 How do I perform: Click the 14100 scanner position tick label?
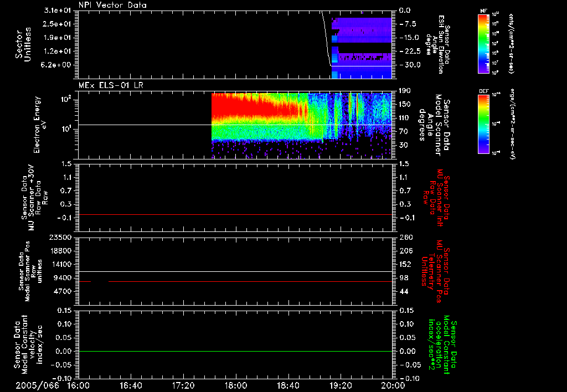pos(61,264)
